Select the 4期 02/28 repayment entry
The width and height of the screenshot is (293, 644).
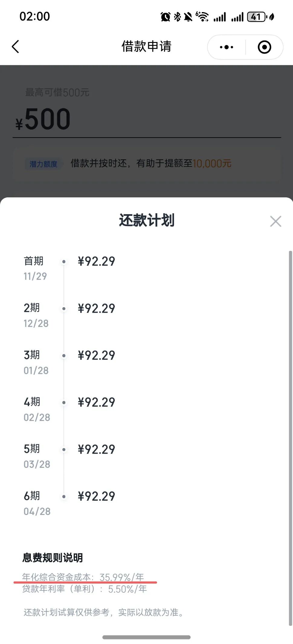[69, 409]
